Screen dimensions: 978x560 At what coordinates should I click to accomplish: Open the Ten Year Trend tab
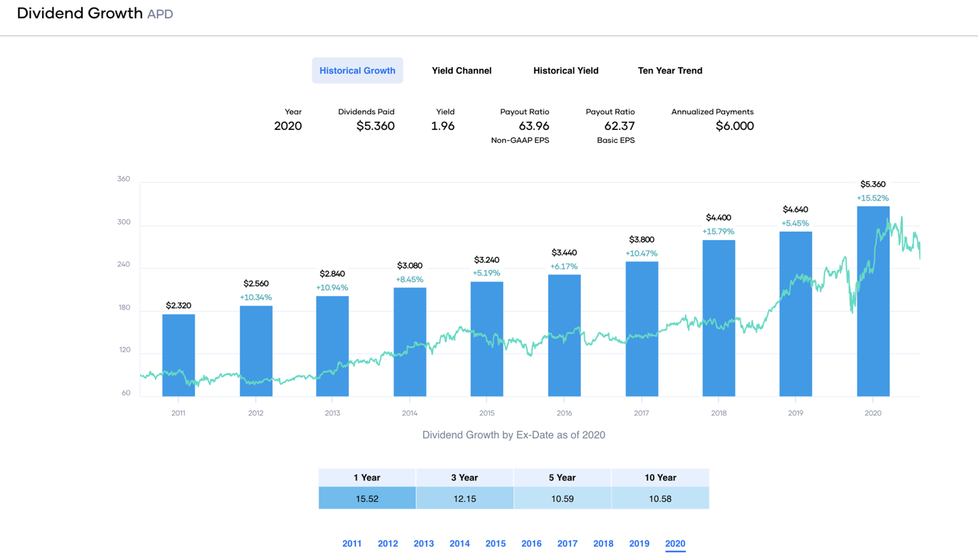pos(670,70)
